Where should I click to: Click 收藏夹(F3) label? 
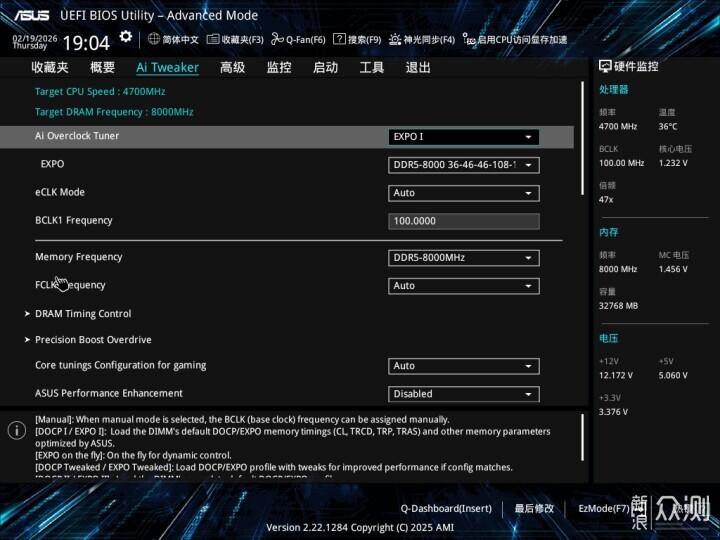pyautogui.click(x=242, y=39)
